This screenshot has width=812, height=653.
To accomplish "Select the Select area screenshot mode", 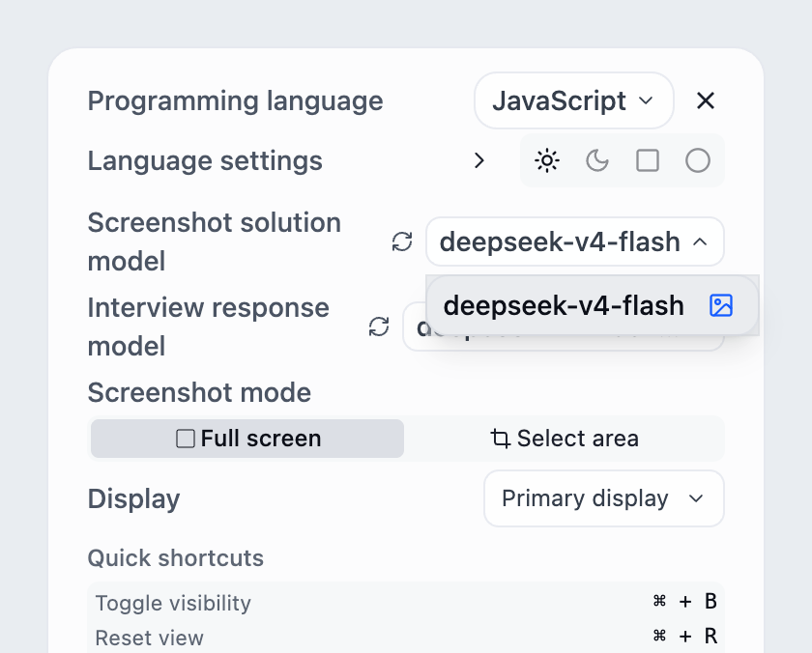I will [564, 439].
